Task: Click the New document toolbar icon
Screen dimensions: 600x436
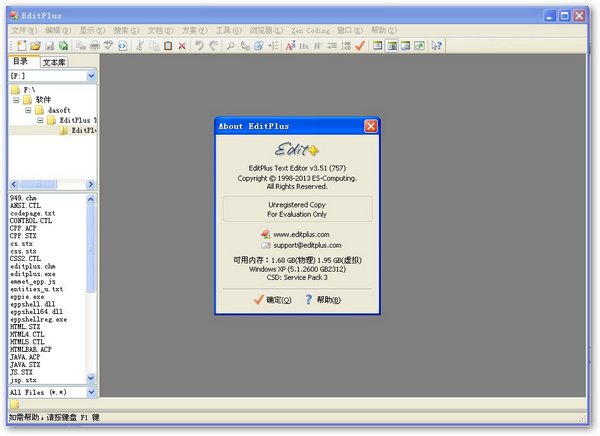Action: tap(21, 46)
